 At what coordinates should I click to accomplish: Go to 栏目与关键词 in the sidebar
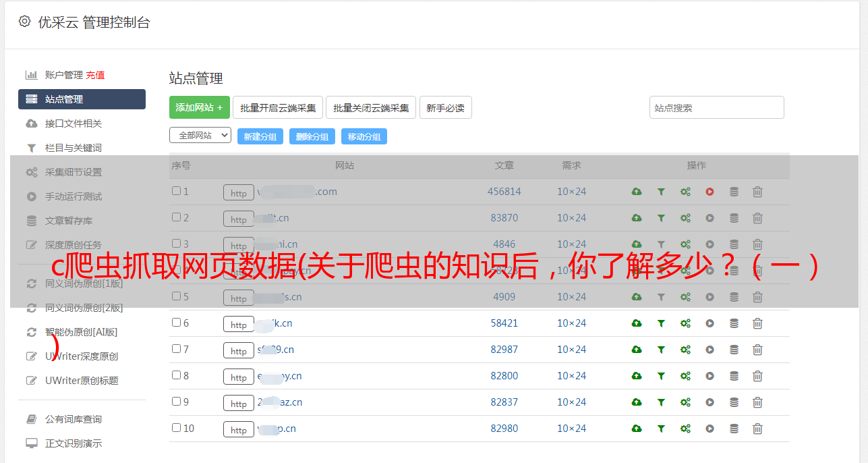(x=74, y=148)
